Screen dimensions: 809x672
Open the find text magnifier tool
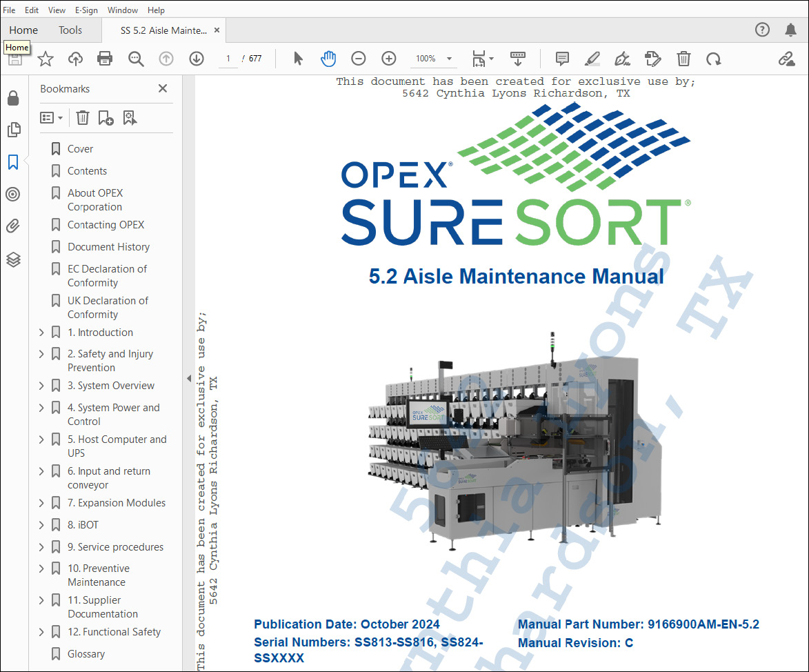136,59
